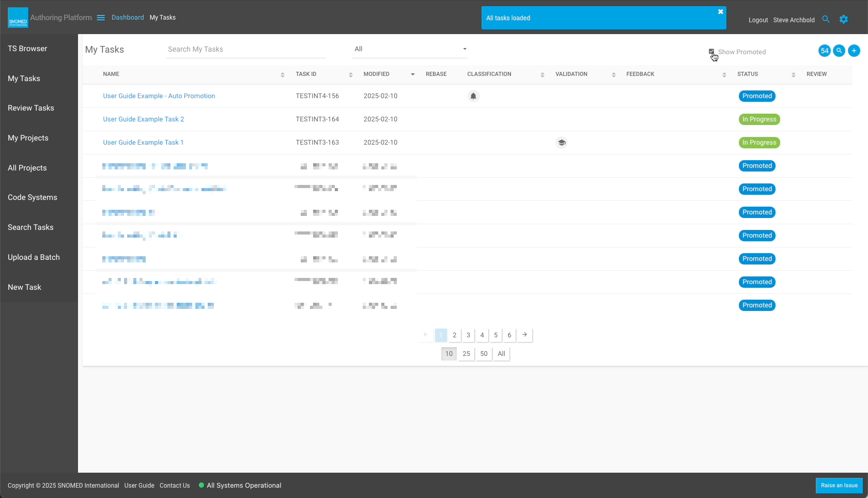Open the All filter dropdown

coord(410,49)
